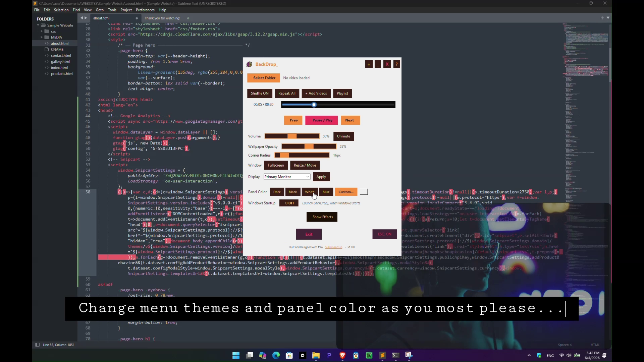
Task: Open Windows Start menu
Action: [x=236, y=355]
